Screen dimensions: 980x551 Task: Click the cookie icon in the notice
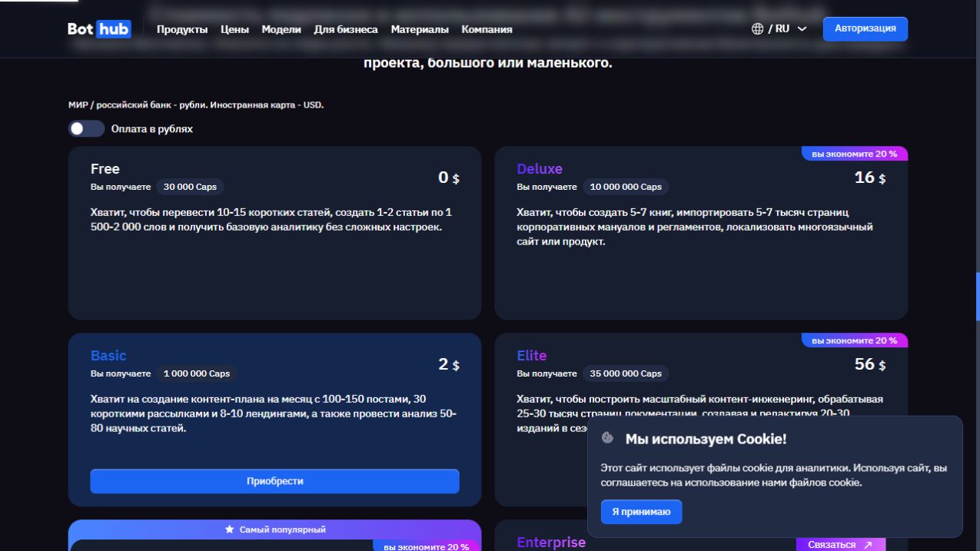point(608,438)
